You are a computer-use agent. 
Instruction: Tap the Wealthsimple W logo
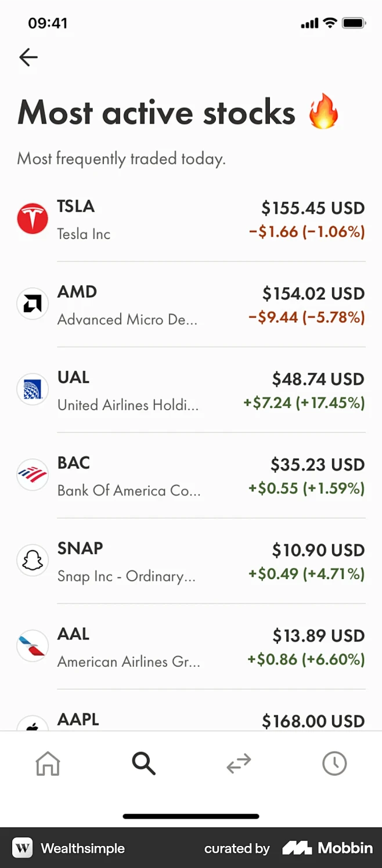pyautogui.click(x=22, y=848)
